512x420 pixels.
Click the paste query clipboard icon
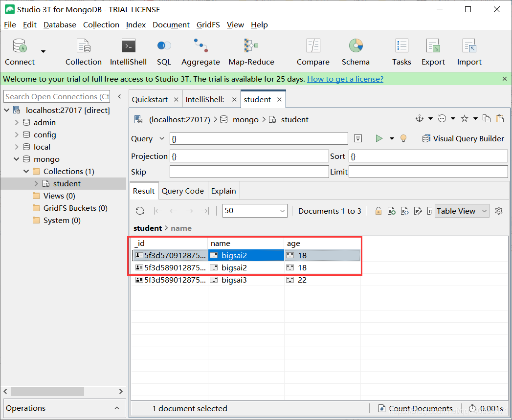click(500, 118)
